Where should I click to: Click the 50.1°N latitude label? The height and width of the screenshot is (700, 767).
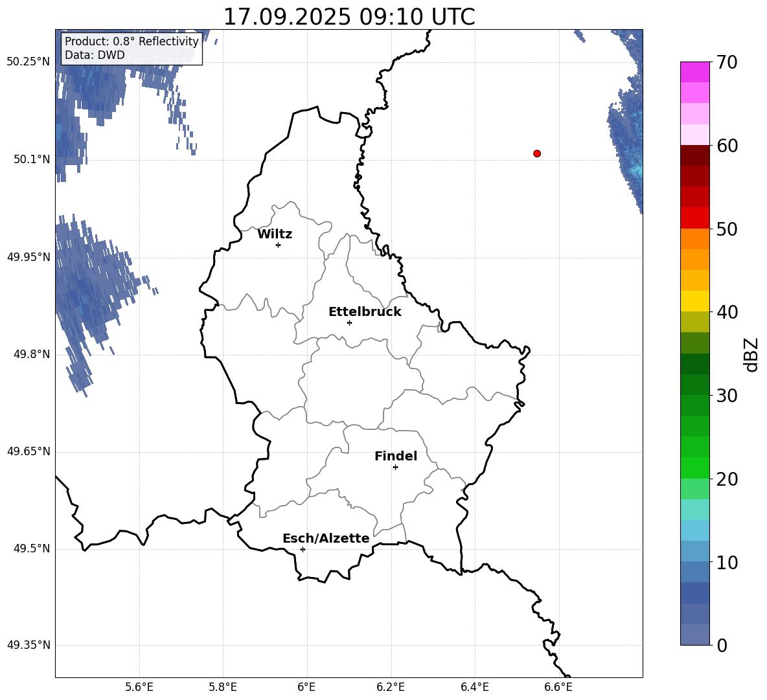coord(32,159)
